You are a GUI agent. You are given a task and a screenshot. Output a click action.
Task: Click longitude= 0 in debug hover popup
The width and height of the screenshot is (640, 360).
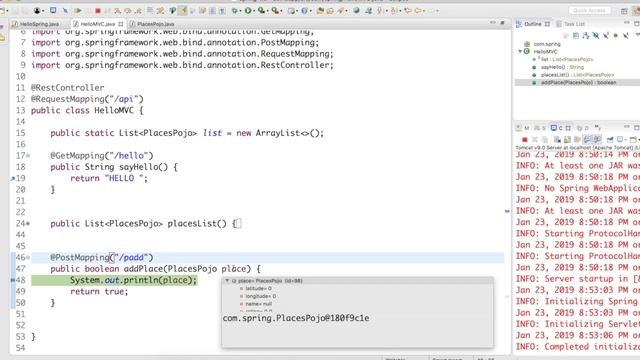click(260, 296)
